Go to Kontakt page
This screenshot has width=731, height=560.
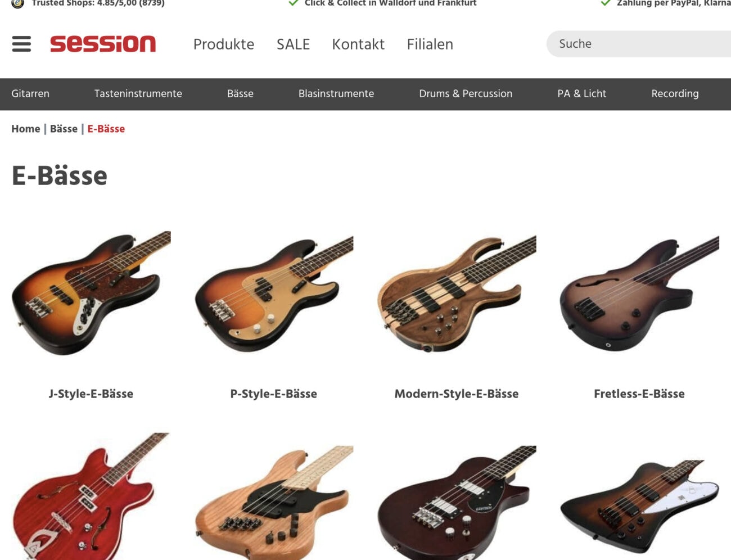(x=358, y=44)
